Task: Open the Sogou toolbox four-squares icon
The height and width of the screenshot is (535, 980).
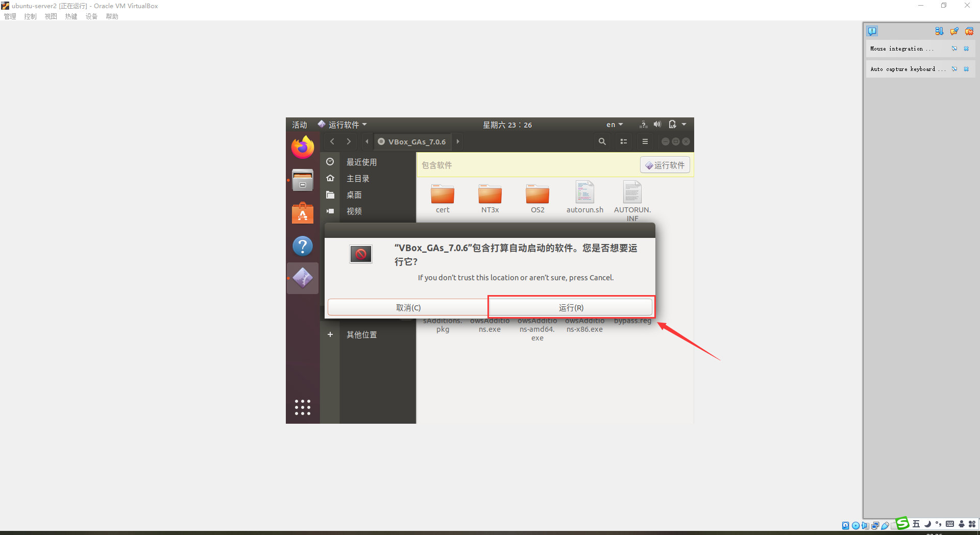Action: (x=972, y=524)
